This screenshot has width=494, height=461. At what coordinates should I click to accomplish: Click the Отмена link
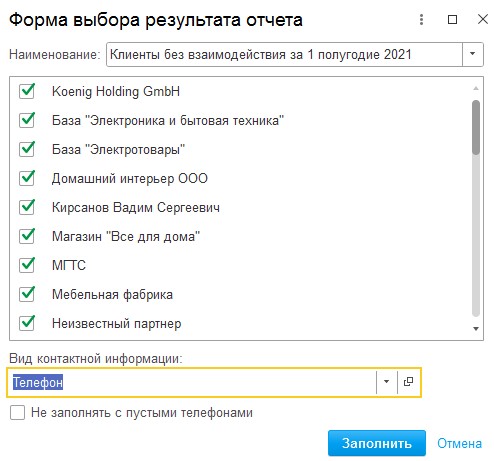[x=459, y=443]
